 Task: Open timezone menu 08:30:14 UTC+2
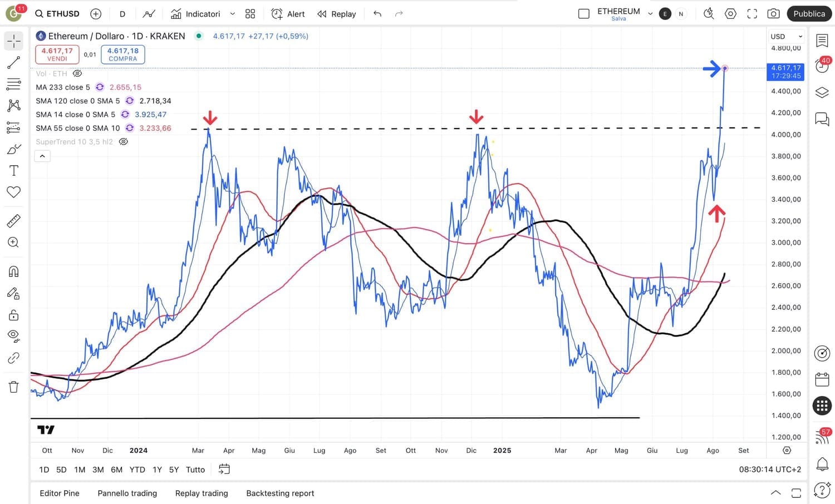770,470
